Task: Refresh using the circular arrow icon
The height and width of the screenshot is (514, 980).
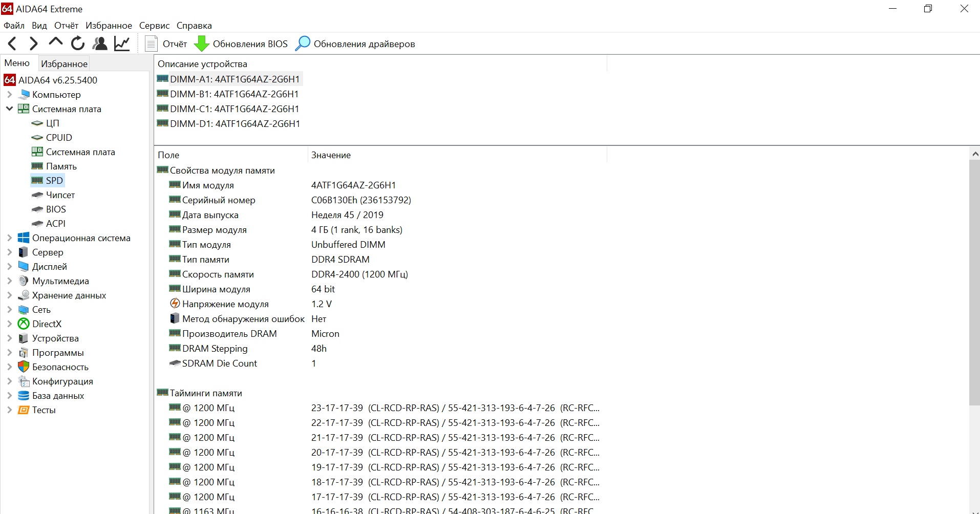Action: [78, 44]
